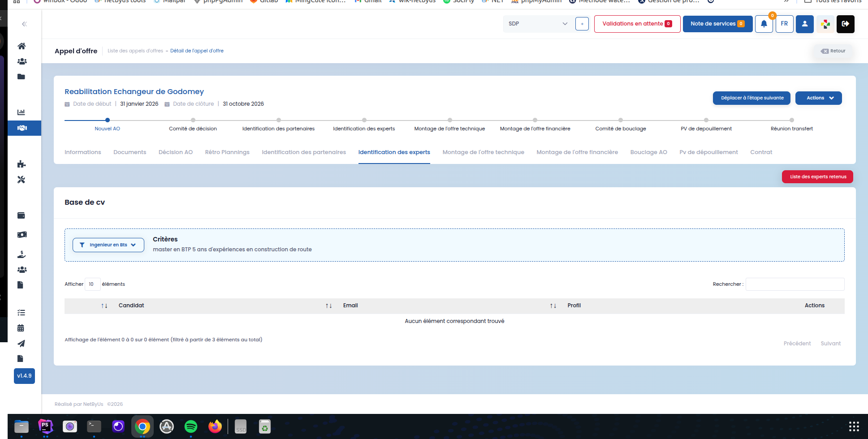Open the calendar icon in sidebar
The height and width of the screenshot is (439, 868).
coord(21,328)
